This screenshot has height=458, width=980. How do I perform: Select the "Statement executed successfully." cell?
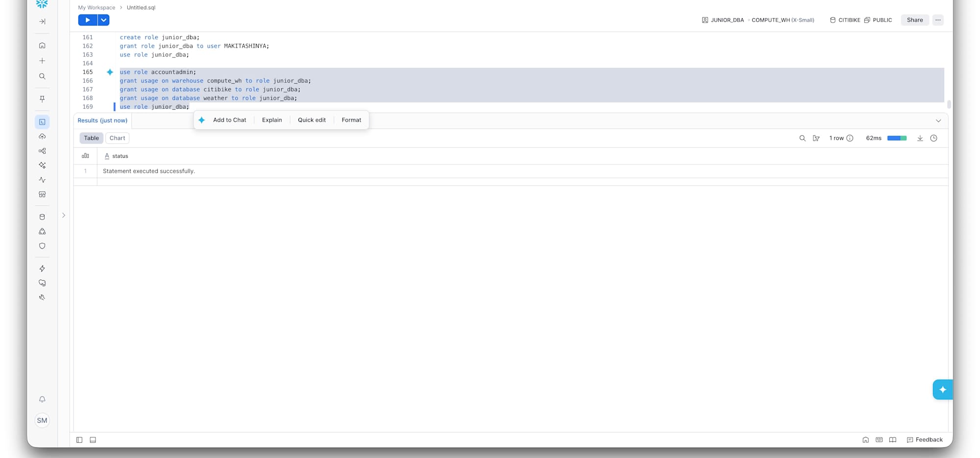point(522,171)
